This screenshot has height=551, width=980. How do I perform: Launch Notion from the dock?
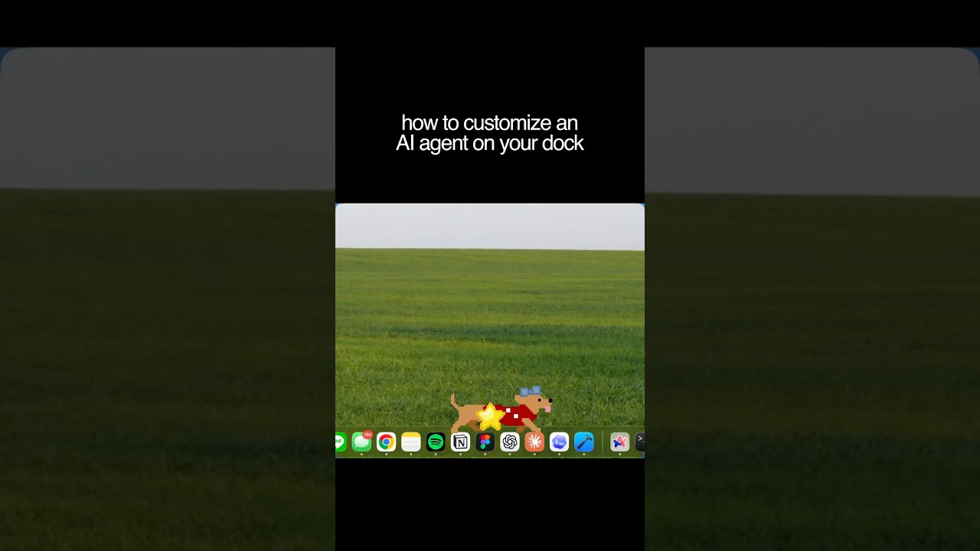click(x=460, y=442)
